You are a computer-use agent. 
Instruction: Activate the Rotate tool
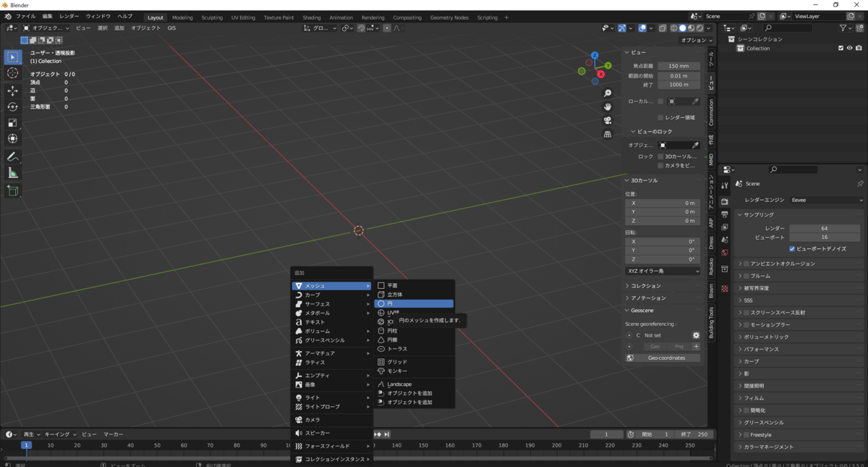(x=13, y=107)
